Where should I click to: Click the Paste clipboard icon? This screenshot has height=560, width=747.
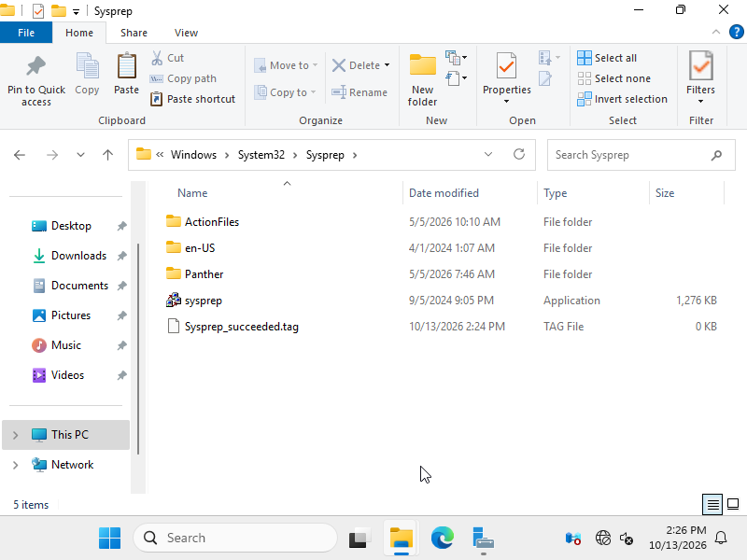tap(126, 66)
